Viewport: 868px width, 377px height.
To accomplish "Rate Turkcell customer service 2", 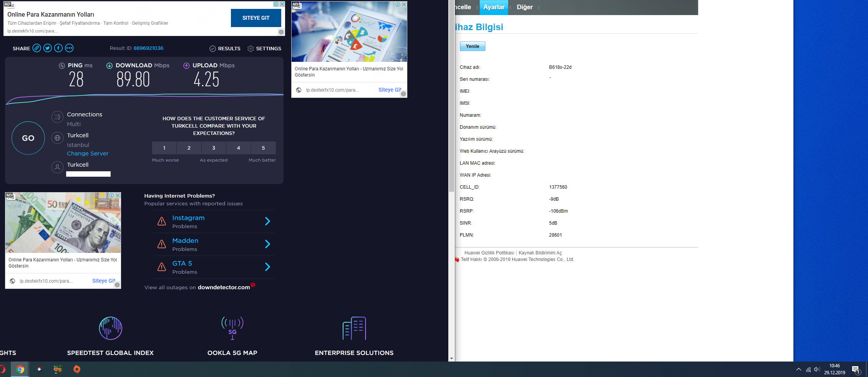I will click(189, 148).
